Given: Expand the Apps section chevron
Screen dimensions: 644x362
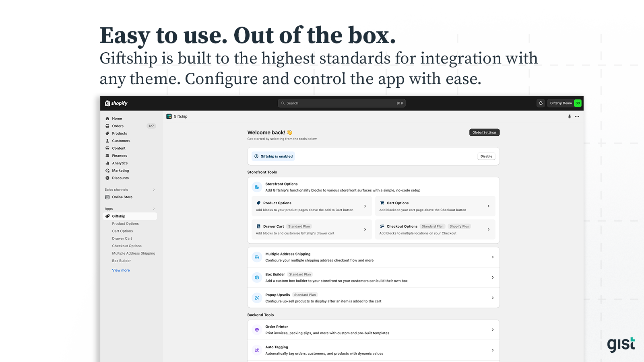Looking at the screenshot, I should click(x=154, y=208).
